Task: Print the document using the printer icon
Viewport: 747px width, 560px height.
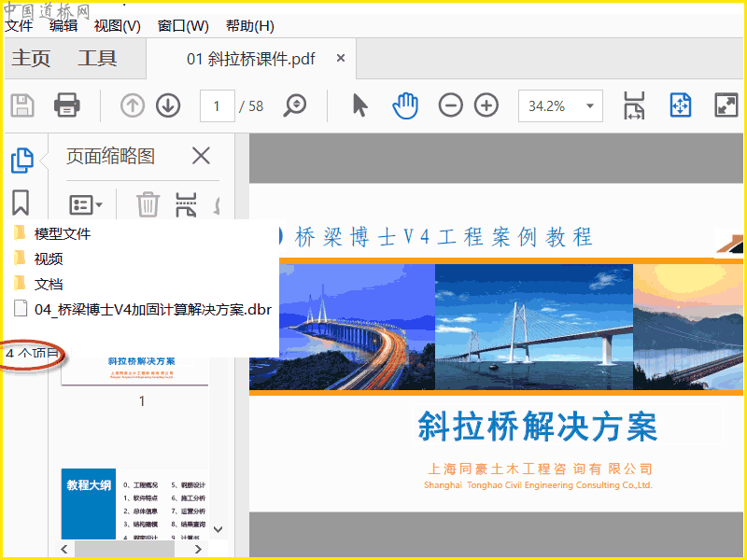Action: [x=66, y=105]
